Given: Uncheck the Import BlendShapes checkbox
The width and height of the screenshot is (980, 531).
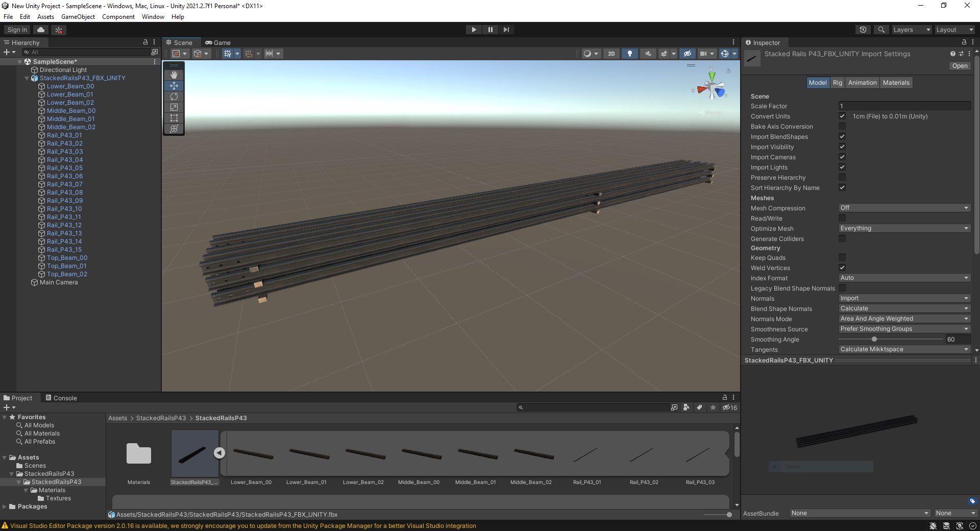Looking at the screenshot, I should pos(842,137).
